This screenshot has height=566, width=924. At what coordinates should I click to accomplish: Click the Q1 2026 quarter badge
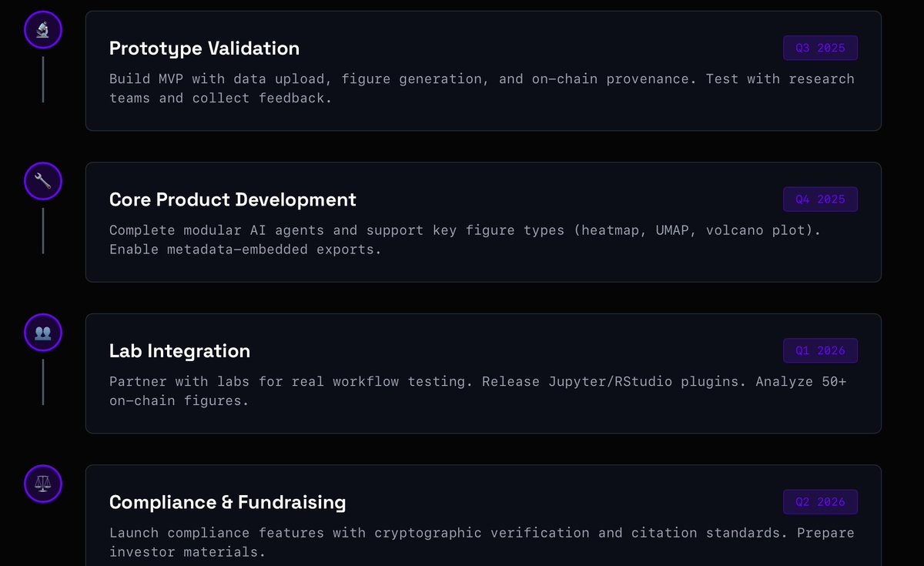coord(820,350)
